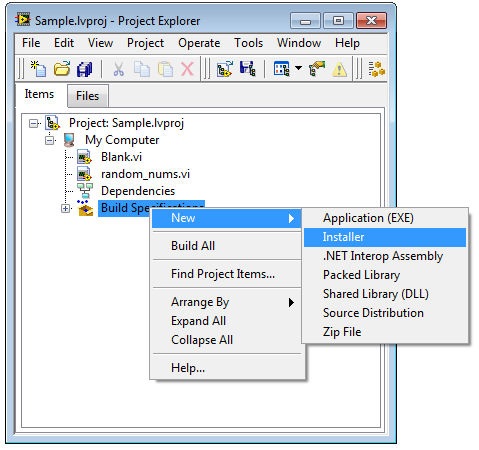Screen dimensions: 479x450
Task: Select the Dependencies label in tree
Action: (138, 191)
